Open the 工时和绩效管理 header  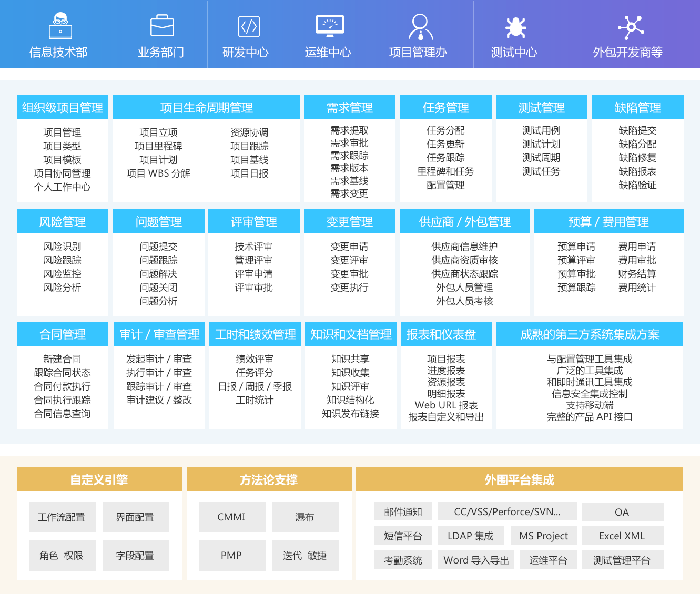pyautogui.click(x=255, y=334)
